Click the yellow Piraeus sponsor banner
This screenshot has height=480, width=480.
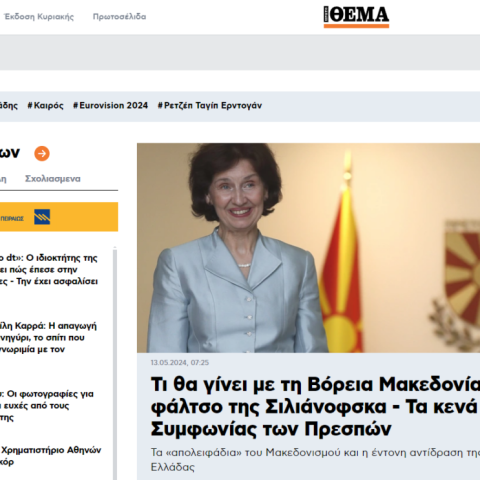click(59, 217)
